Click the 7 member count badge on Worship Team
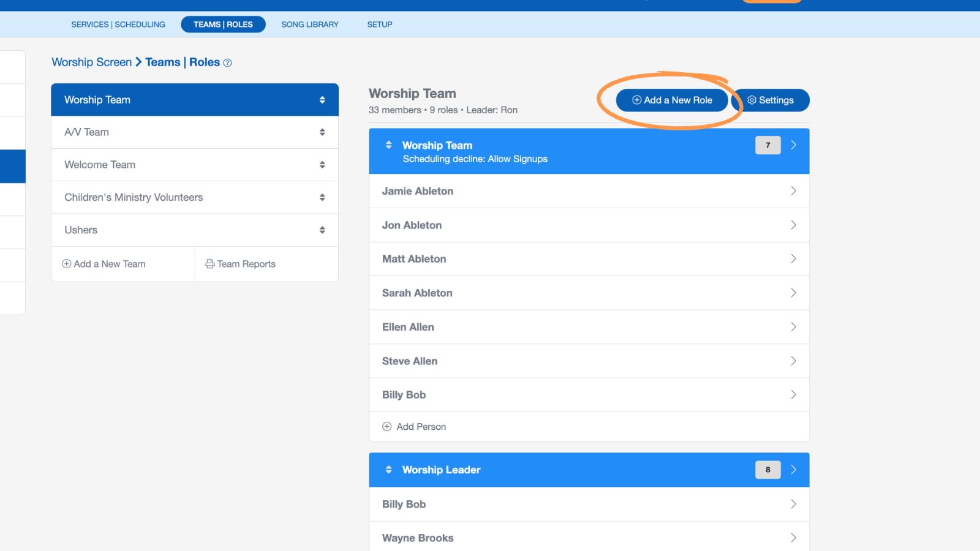Viewport: 980px width, 551px height. pos(767,145)
